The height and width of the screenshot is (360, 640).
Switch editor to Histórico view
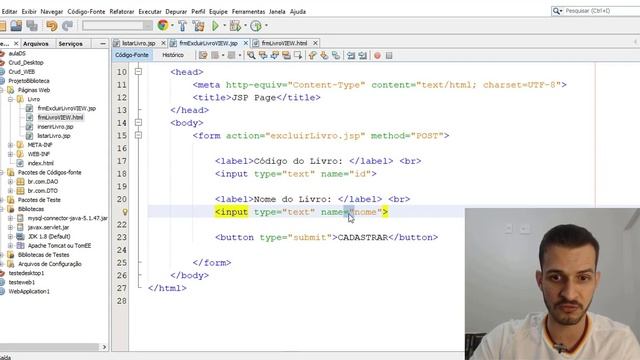173,55
